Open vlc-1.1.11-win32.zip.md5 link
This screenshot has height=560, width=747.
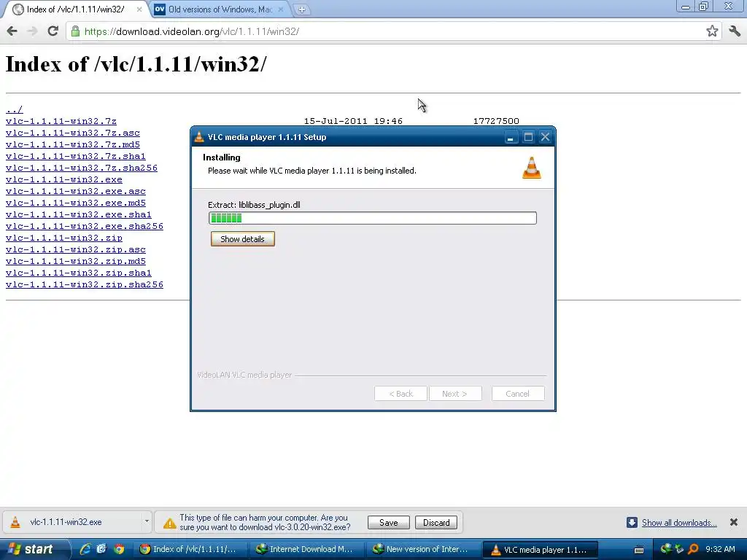pyautogui.click(x=76, y=262)
